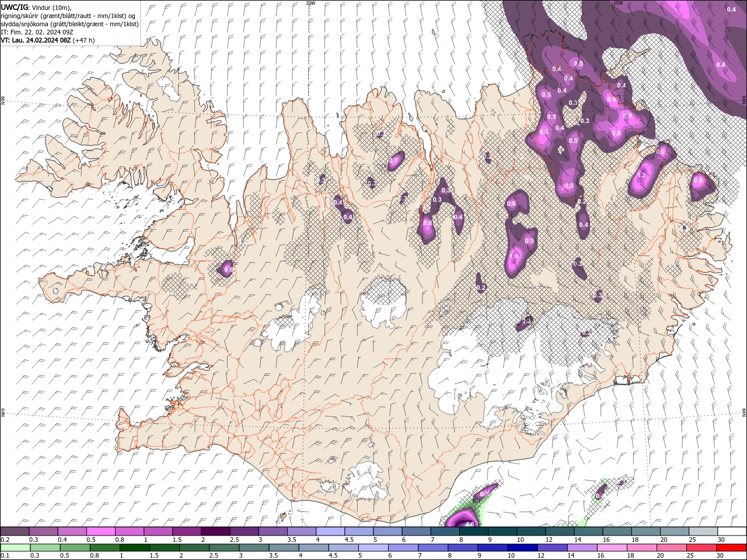Click the 14 teal-gray swatch in snow legend
747x560 pixels.
pos(588,531)
